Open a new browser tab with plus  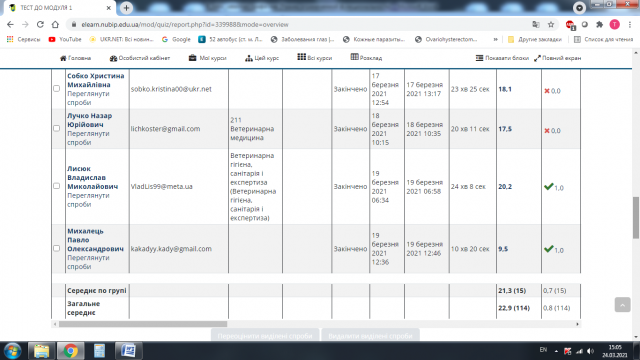(126, 8)
